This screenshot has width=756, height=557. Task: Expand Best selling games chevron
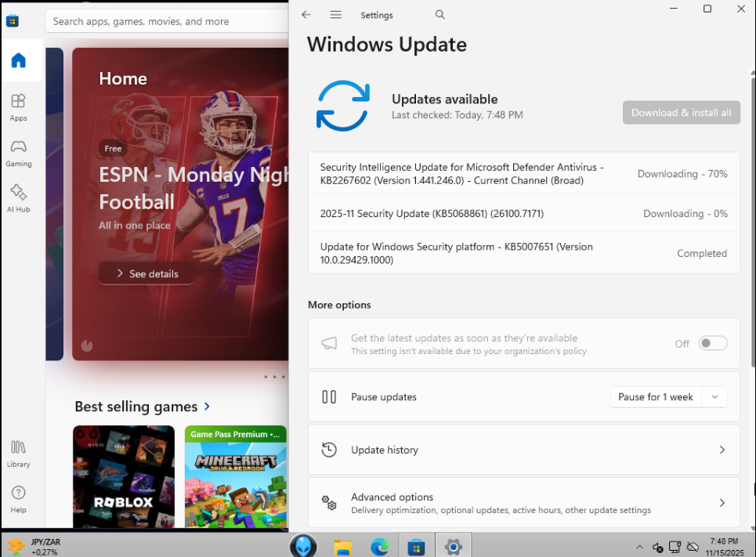tap(207, 407)
